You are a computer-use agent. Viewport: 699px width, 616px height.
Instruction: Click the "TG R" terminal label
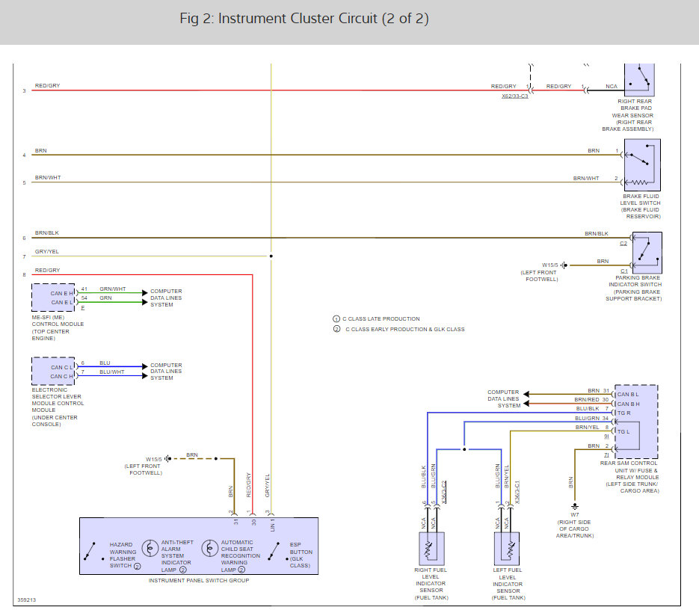click(623, 413)
